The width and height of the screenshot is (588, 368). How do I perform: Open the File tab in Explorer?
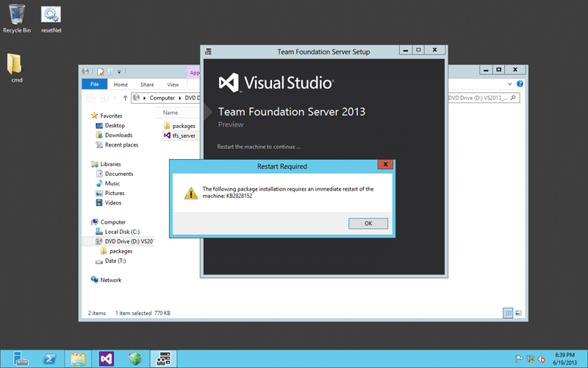coord(95,84)
